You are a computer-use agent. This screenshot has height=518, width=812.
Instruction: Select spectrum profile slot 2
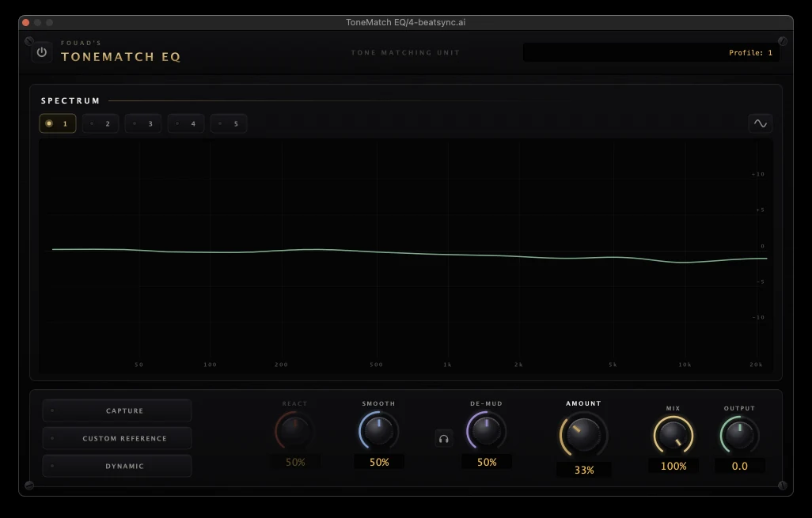point(101,123)
